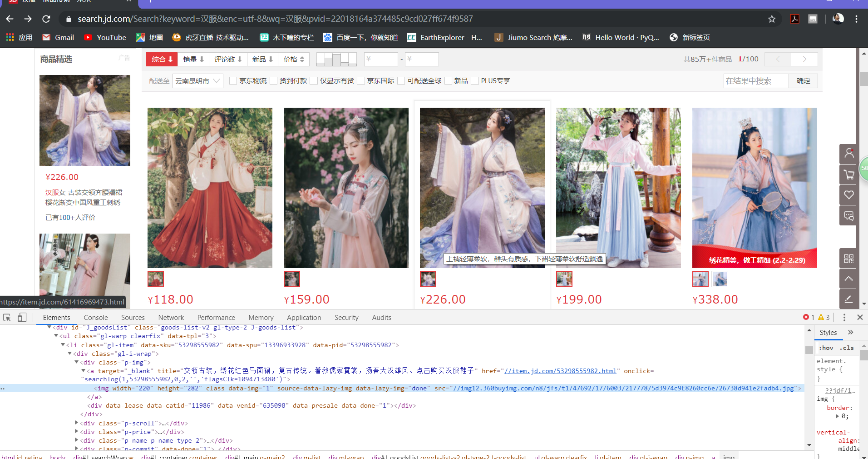The image size is (868, 459).
Task: Click the maximum price input field
Action: coord(422,59)
